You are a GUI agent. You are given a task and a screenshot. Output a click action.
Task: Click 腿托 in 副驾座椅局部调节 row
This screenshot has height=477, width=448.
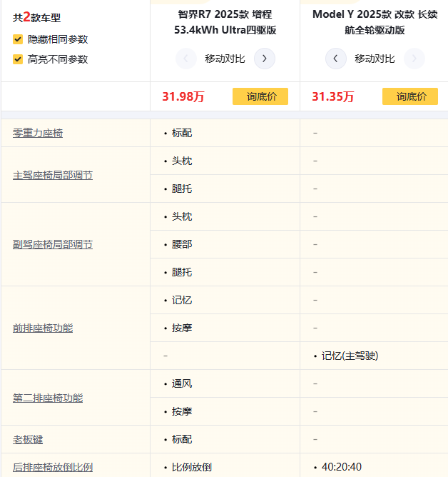tap(182, 272)
